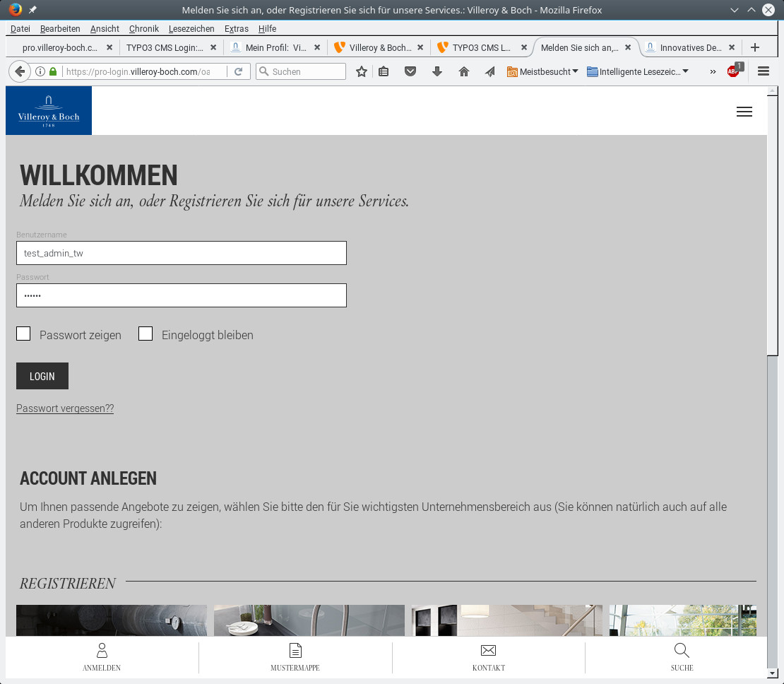Open the third registration thumbnail with the staircase
Viewport: 784px width, 684px height.
click(507, 620)
